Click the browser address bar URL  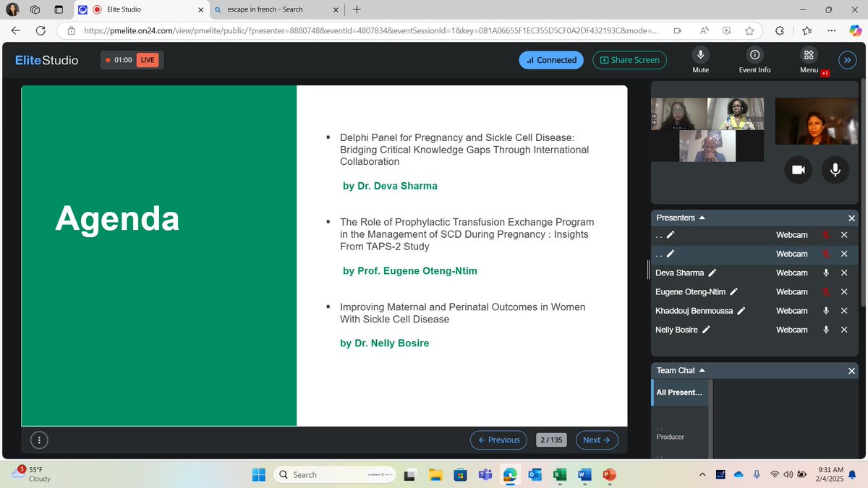(370, 30)
